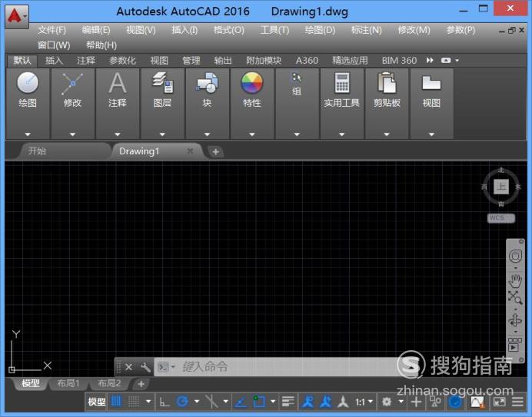Click the annotation scale triangle icon
Viewport: 532px width, 417px height.
click(x=343, y=402)
